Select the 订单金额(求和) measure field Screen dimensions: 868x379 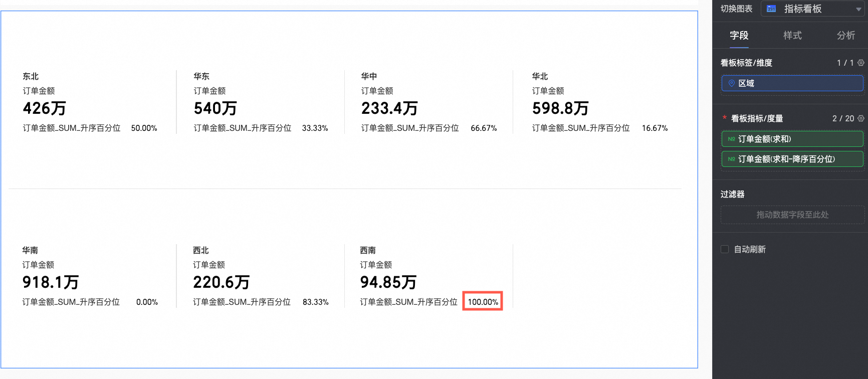tap(797, 139)
